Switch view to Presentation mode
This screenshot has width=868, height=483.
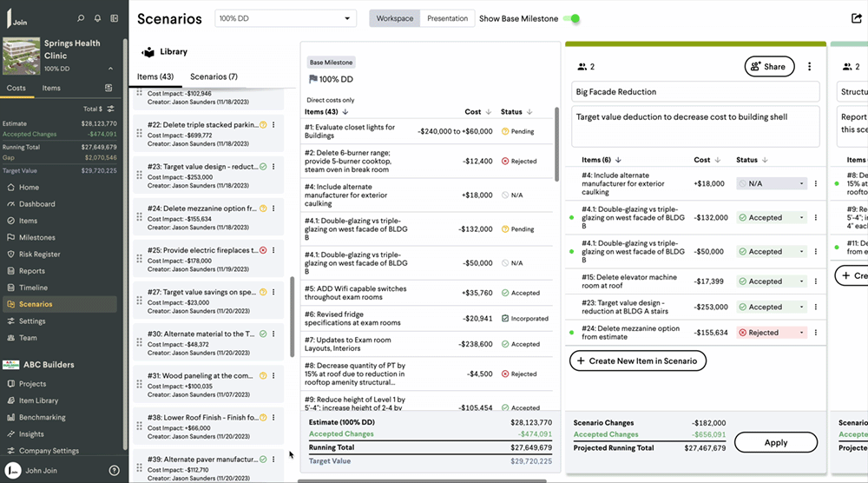point(447,18)
